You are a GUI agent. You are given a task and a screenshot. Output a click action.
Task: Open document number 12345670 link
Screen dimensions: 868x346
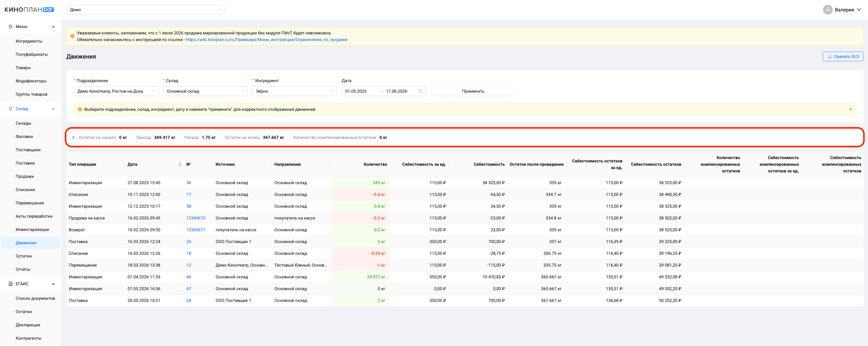tap(196, 218)
